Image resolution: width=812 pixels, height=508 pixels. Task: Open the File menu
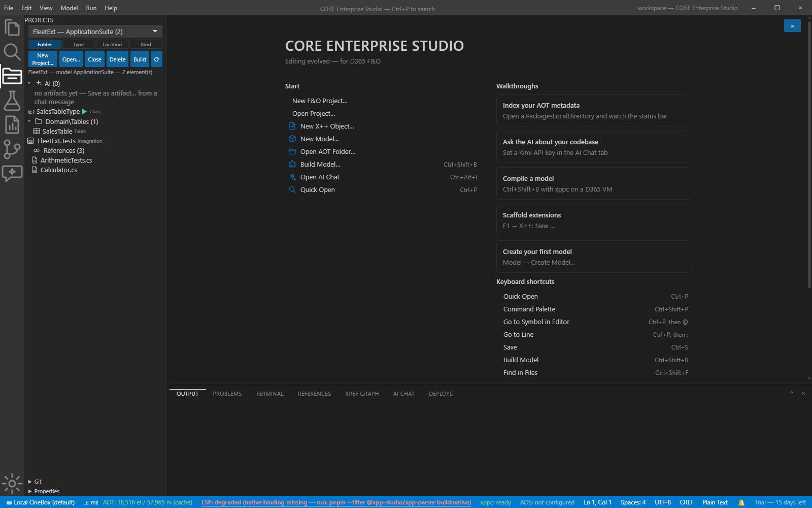(x=9, y=8)
